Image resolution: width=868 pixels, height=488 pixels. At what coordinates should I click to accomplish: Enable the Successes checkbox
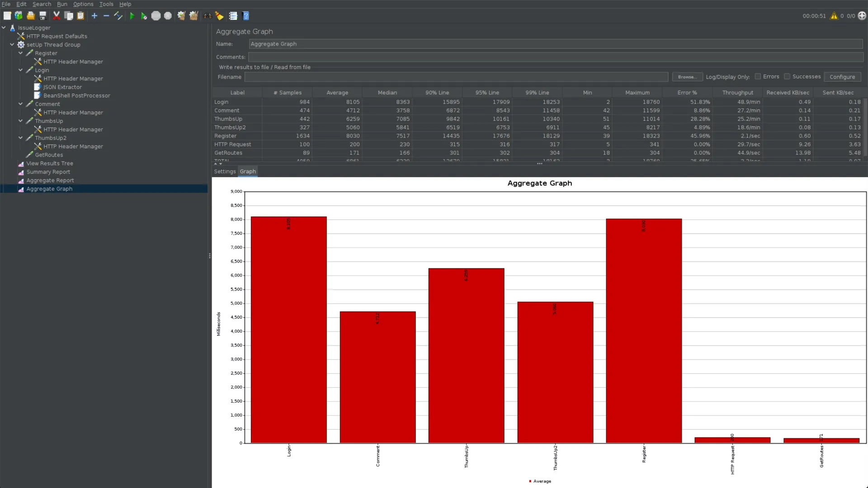coord(787,76)
